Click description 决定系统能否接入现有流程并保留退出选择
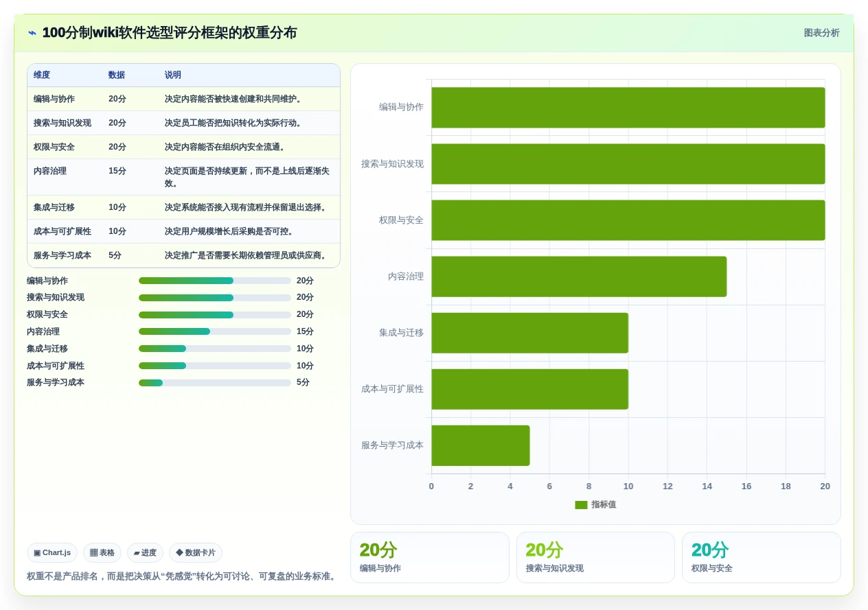This screenshot has height=610, width=868. (247, 207)
